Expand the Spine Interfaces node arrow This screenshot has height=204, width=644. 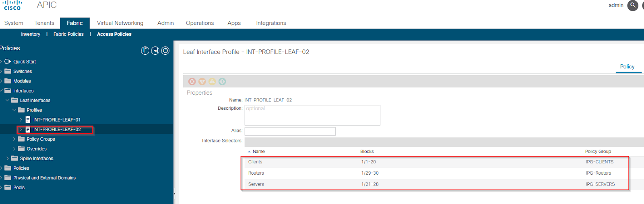[7, 158]
